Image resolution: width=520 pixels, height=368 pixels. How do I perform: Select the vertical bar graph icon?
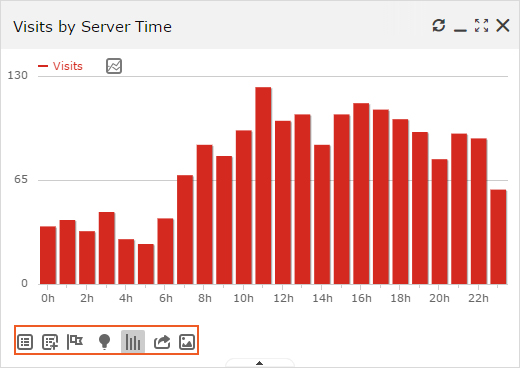tap(133, 342)
